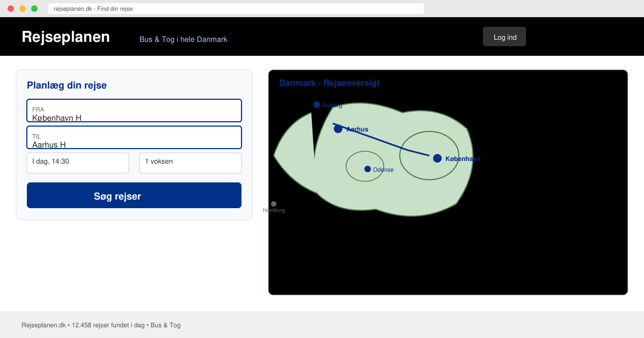Click the Rejseplanen logo title
The height and width of the screenshot is (338, 644).
click(x=65, y=36)
